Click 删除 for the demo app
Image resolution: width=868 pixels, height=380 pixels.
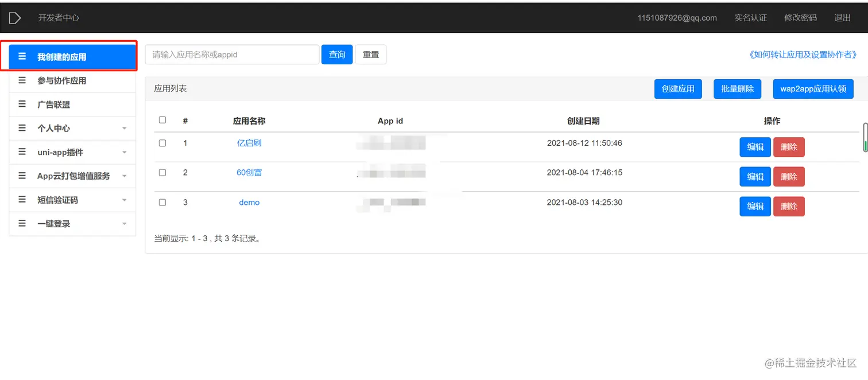point(789,207)
